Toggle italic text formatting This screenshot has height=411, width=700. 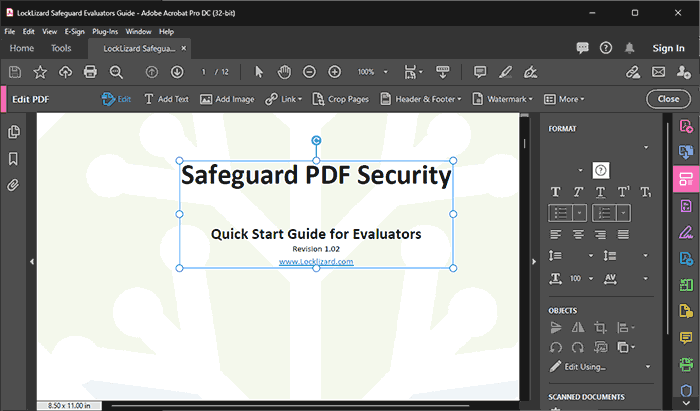[578, 192]
